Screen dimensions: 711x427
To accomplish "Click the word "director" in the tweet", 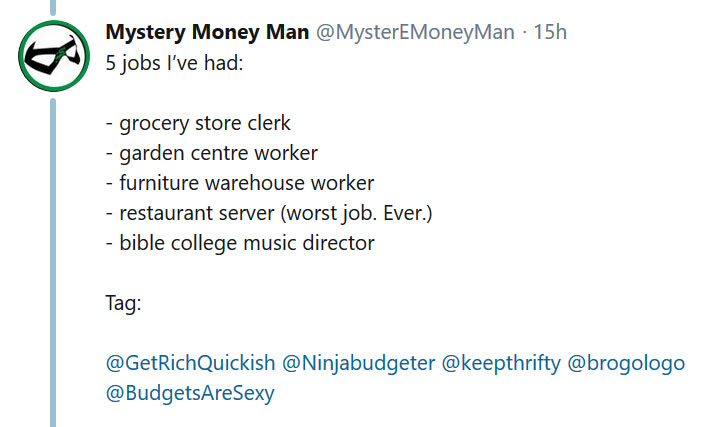I will pos(338,242).
